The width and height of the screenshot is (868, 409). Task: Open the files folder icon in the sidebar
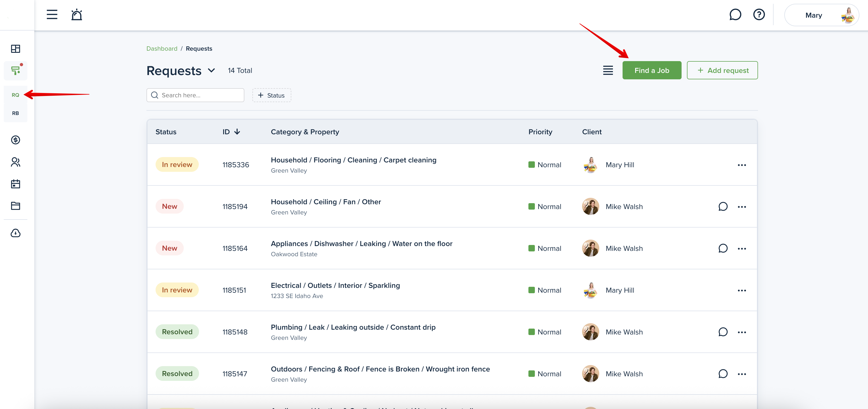click(x=16, y=206)
